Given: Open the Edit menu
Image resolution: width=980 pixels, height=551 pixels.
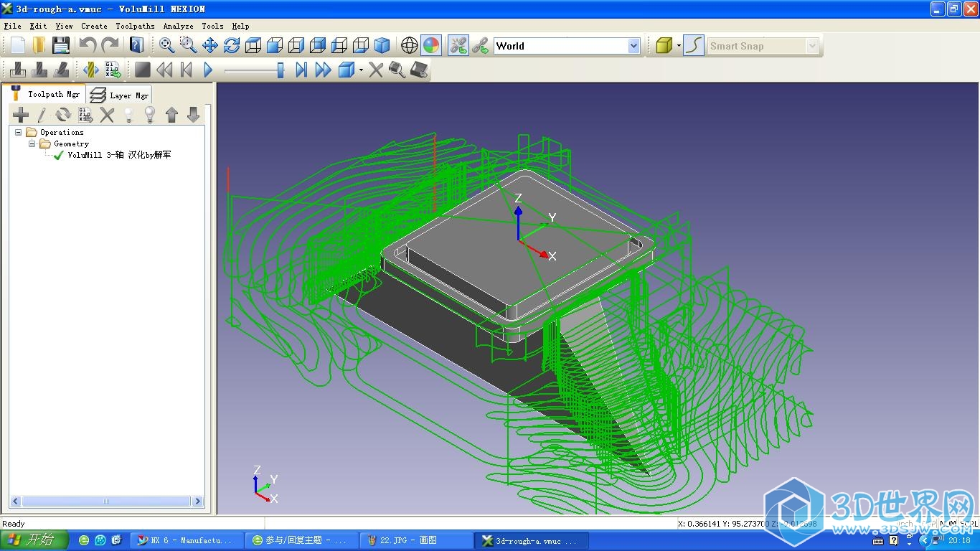Looking at the screenshot, I should pyautogui.click(x=39, y=26).
